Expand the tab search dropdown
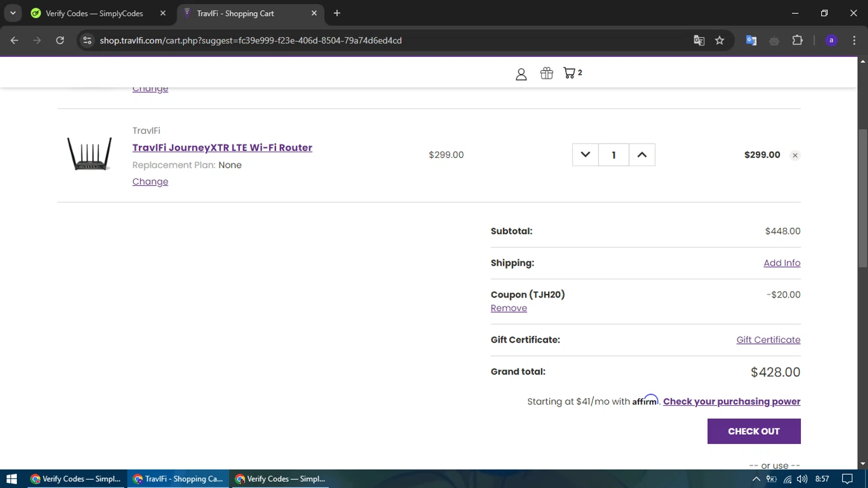This screenshot has height=488, width=868. click(13, 13)
